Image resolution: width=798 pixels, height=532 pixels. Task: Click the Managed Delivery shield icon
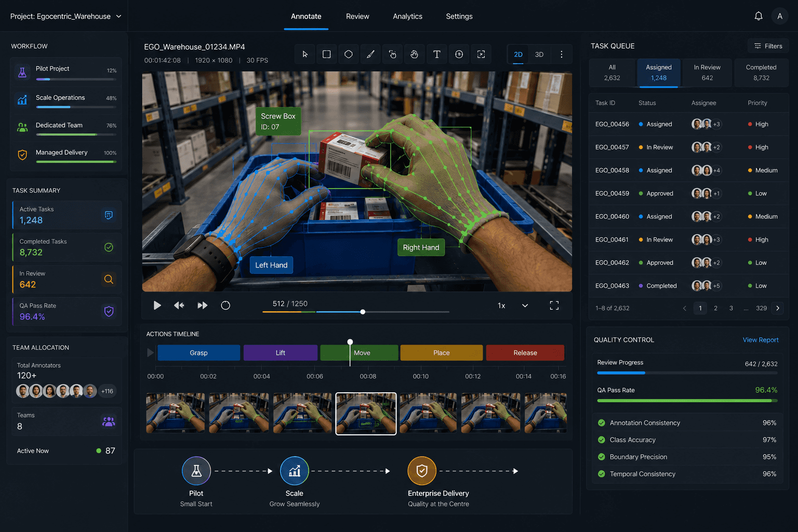pos(22,155)
